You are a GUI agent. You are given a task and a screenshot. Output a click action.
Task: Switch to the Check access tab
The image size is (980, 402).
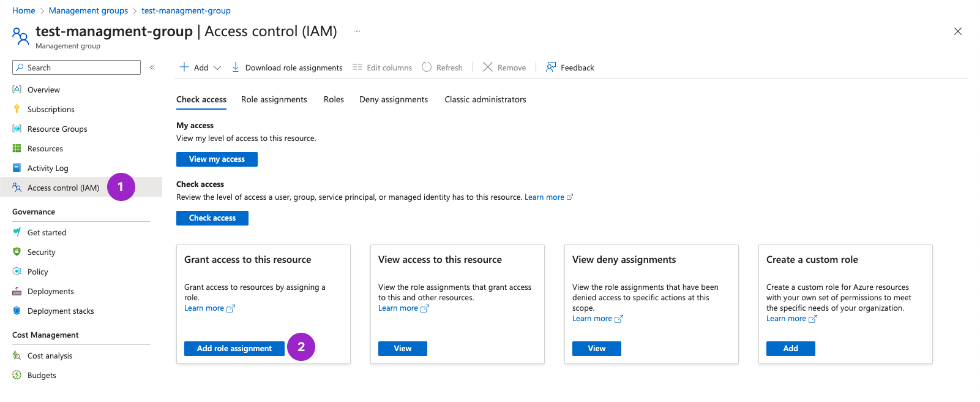point(201,99)
